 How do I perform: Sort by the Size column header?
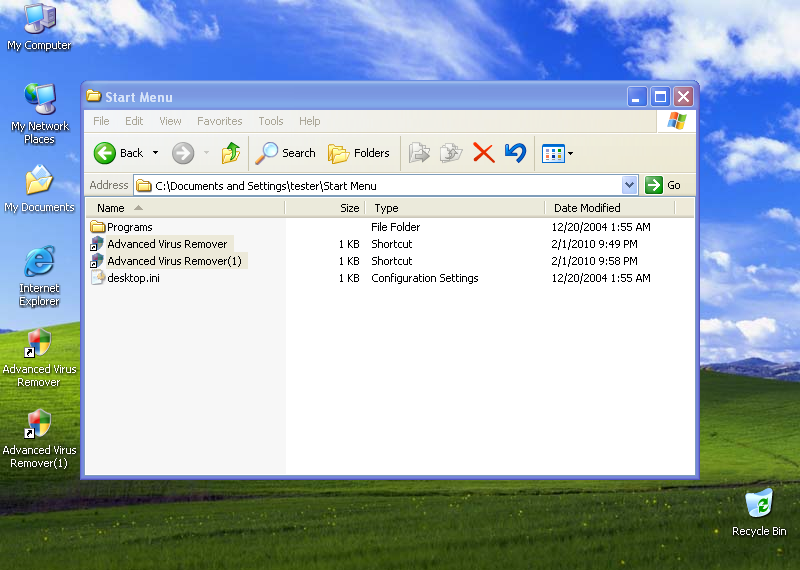pos(325,208)
